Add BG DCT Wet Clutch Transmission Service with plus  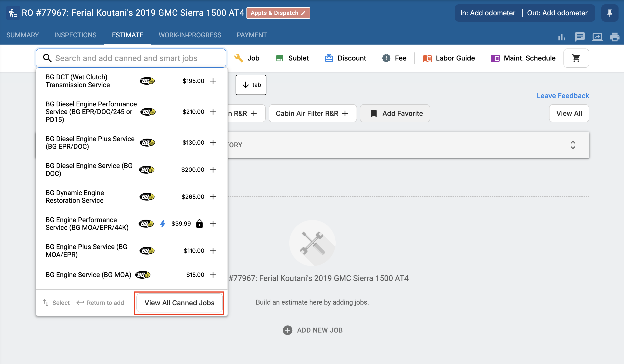(x=213, y=81)
